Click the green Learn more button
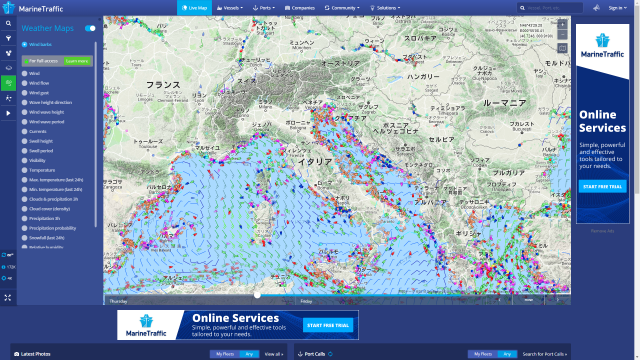Screen dimensions: 640x360 [77, 61]
